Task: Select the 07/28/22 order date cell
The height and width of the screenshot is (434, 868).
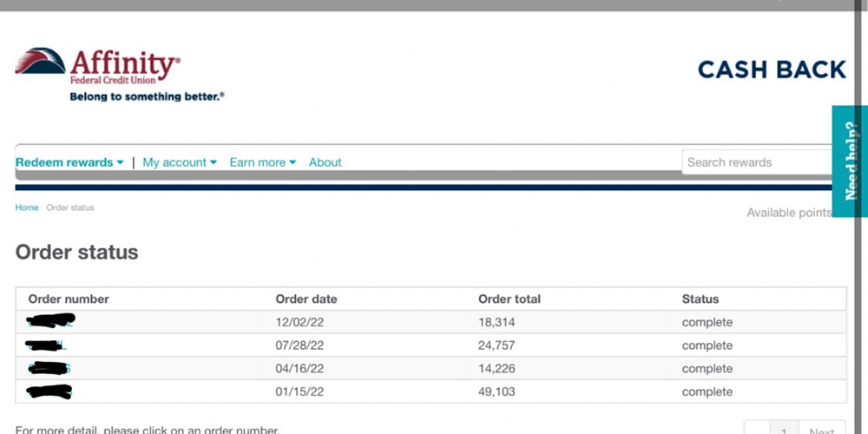Action: [299, 345]
